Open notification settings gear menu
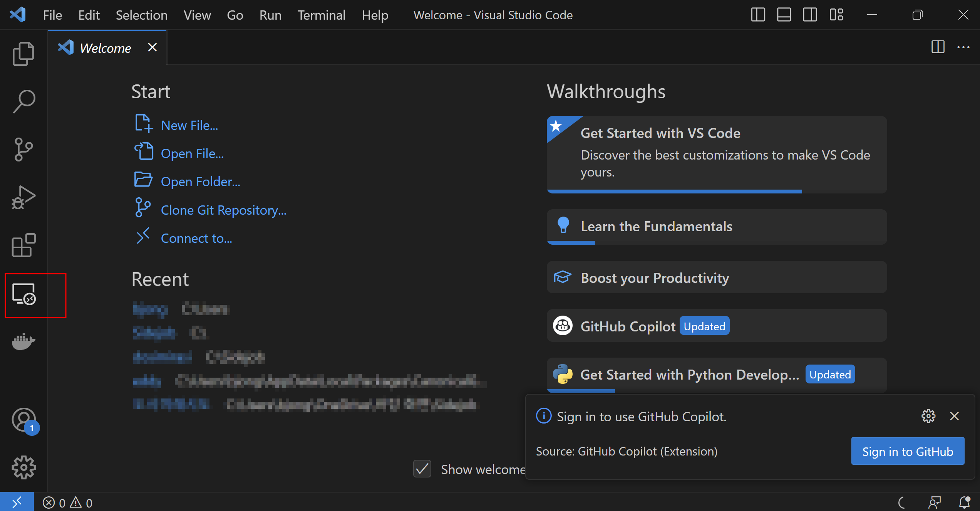 click(x=928, y=416)
